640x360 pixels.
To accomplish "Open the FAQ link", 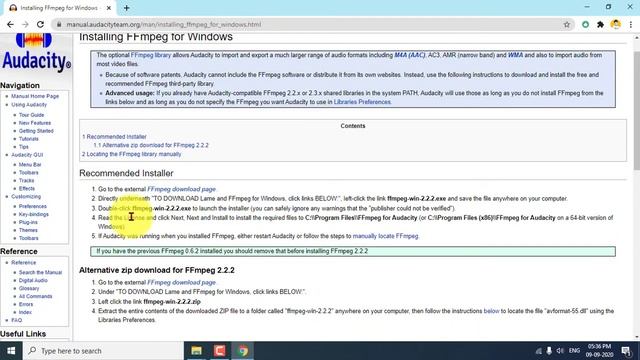I will tap(17, 320).
